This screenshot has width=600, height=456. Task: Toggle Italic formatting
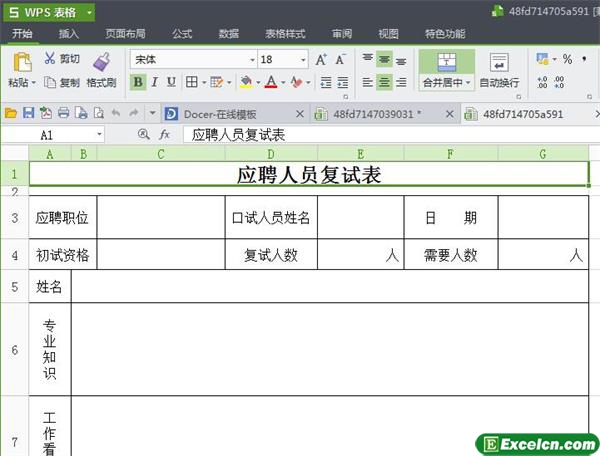pyautogui.click(x=155, y=82)
